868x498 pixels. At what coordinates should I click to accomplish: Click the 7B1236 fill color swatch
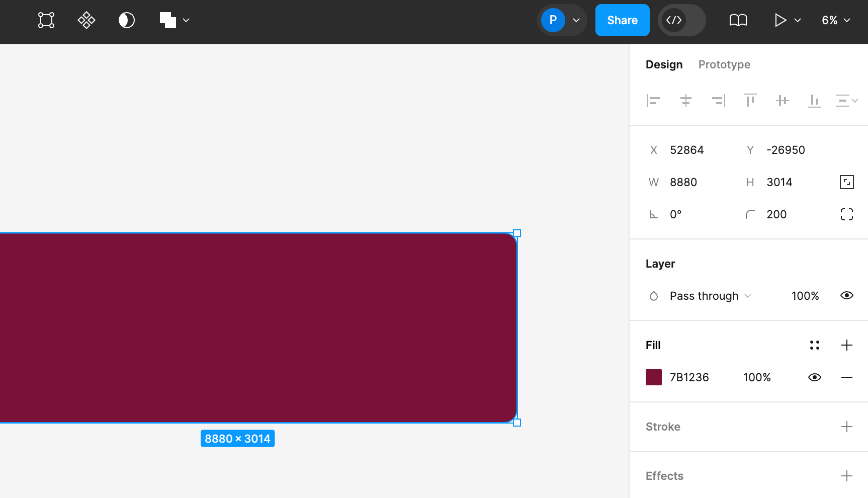(x=654, y=377)
